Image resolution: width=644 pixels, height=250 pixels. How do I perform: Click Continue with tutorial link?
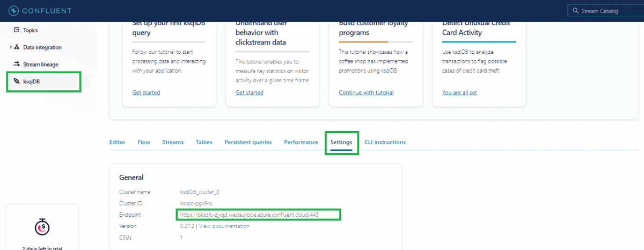[x=366, y=92]
